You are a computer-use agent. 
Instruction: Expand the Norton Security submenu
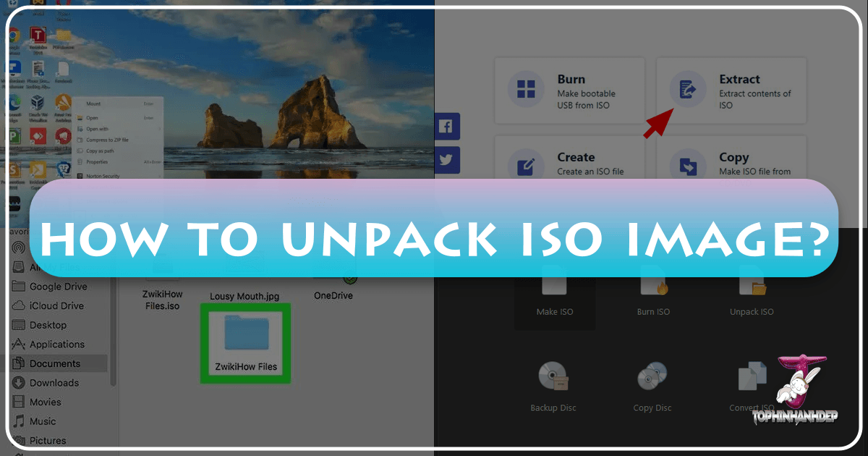point(103,176)
